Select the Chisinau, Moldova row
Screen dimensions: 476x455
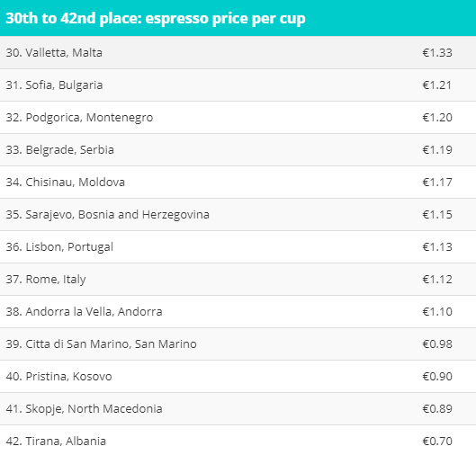point(238,183)
